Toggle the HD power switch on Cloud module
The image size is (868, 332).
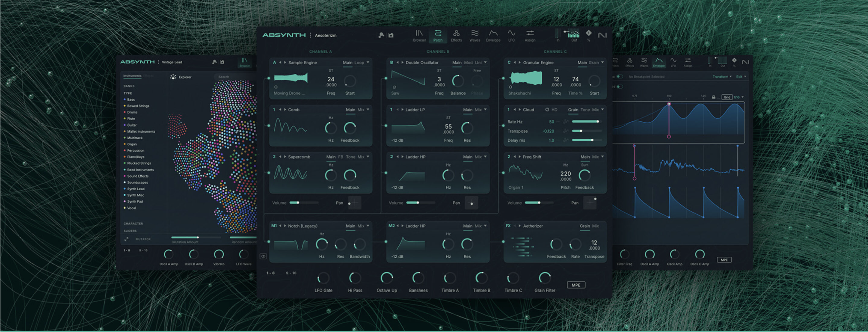[x=547, y=110]
